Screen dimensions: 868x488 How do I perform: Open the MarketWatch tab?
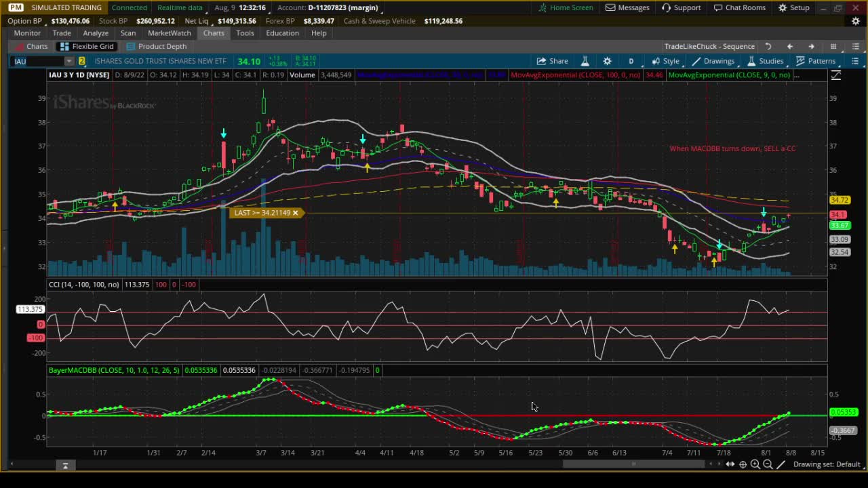[x=170, y=33]
